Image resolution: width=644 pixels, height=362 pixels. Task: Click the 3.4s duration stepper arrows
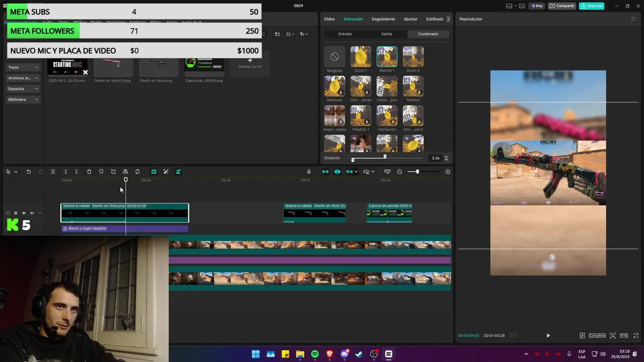446,158
